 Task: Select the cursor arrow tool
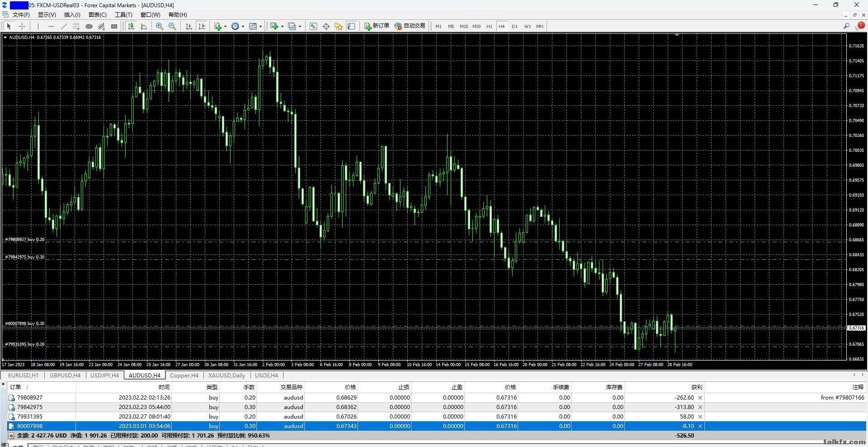pos(9,26)
